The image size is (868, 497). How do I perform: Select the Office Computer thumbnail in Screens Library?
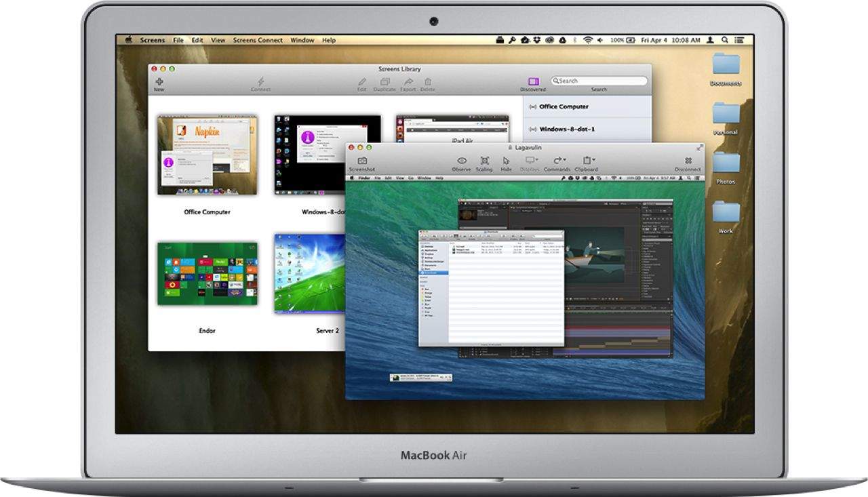point(207,155)
